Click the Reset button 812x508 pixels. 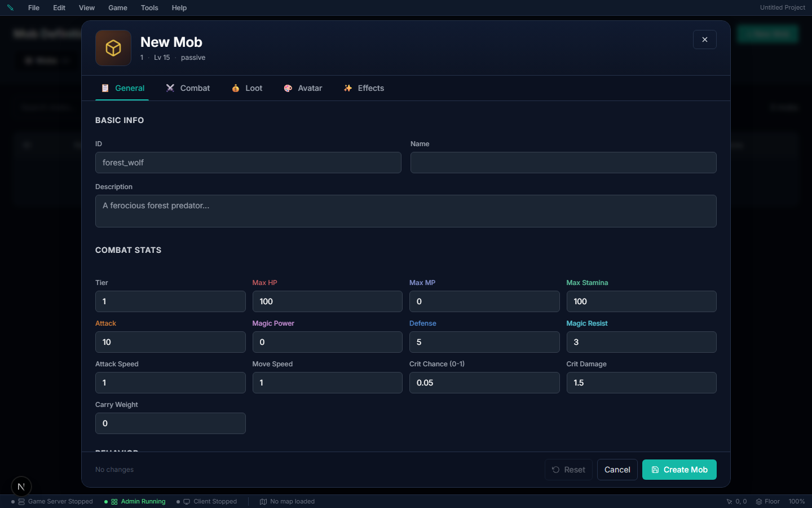tap(568, 470)
